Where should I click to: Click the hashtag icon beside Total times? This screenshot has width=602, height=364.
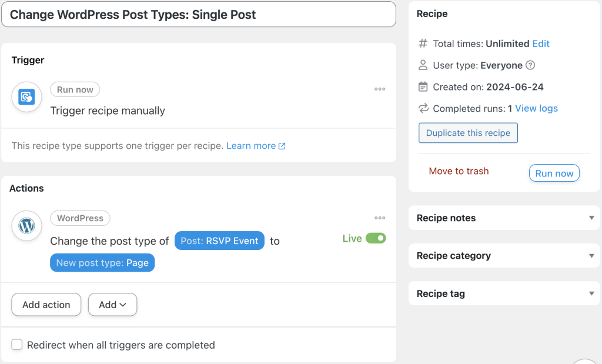pos(422,44)
